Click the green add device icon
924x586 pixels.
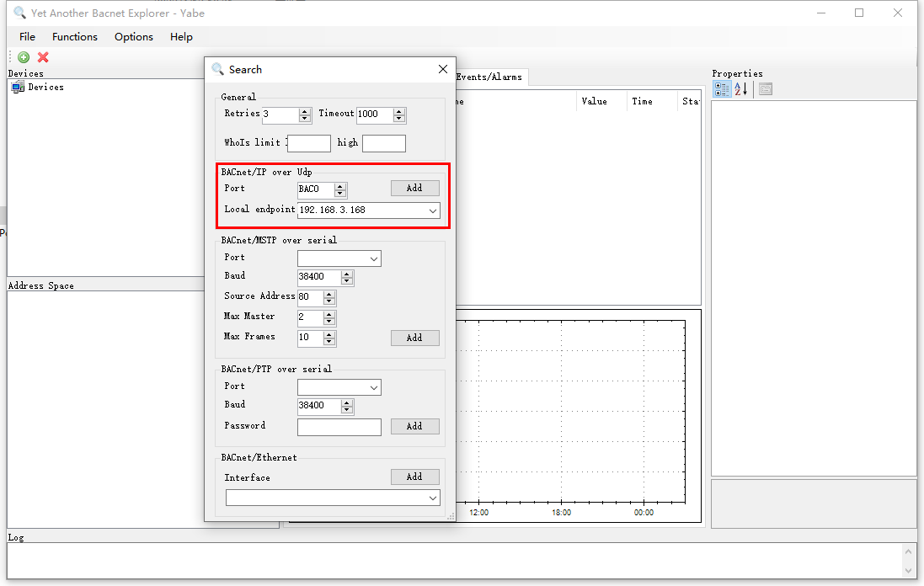pyautogui.click(x=24, y=57)
